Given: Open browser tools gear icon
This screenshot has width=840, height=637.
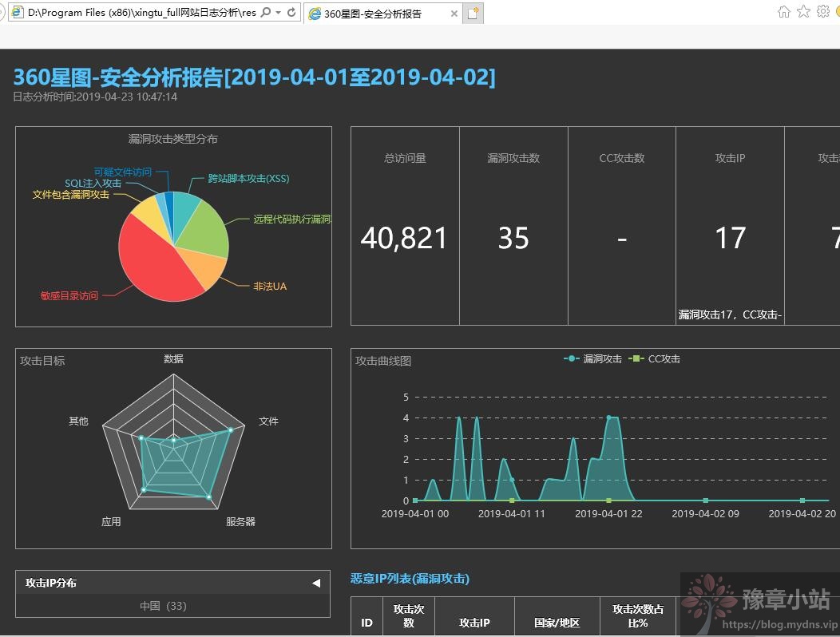Looking at the screenshot, I should coord(823,12).
